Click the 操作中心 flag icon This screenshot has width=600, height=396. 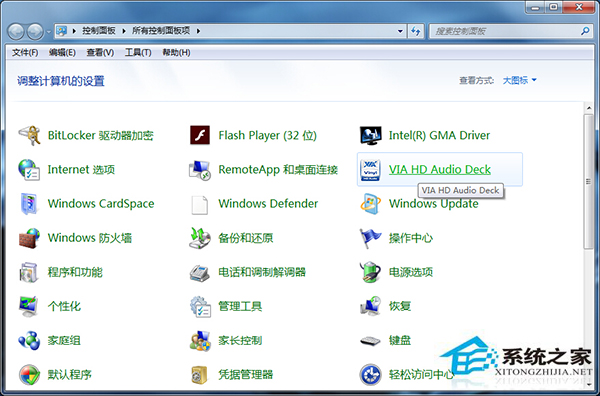(x=370, y=238)
